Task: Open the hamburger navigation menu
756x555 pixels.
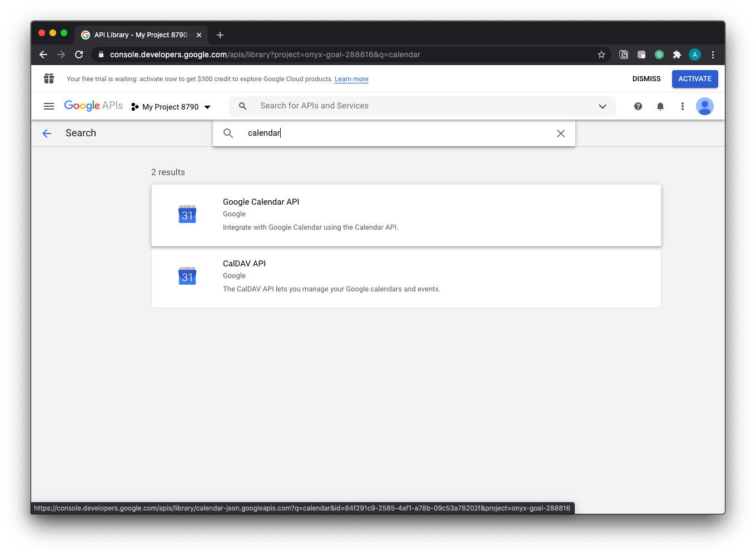Action: pos(49,106)
